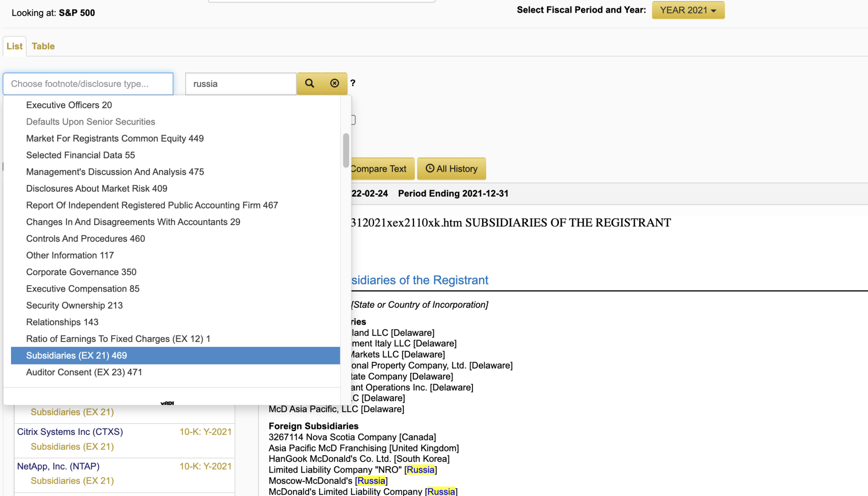
Task: Pick Disclosures About Market Risk 409
Action: (x=97, y=189)
